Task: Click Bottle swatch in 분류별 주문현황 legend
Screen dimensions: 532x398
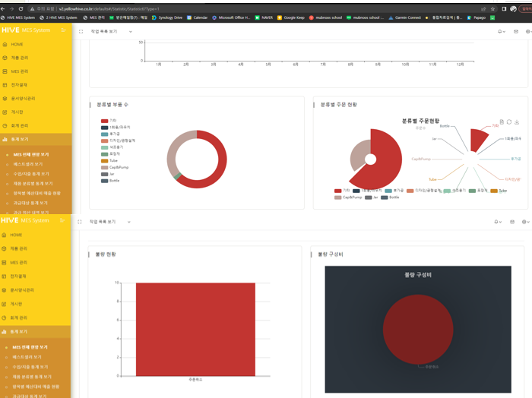Action: pos(384,197)
